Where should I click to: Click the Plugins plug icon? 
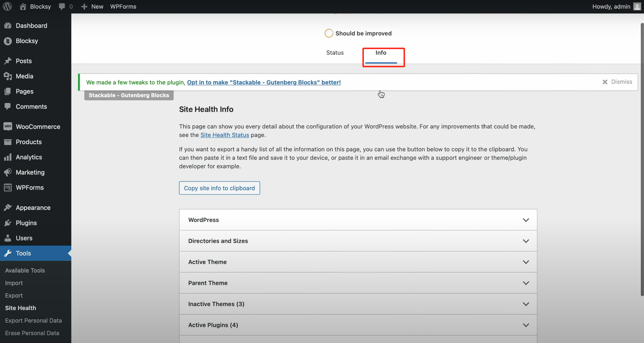coord(8,223)
